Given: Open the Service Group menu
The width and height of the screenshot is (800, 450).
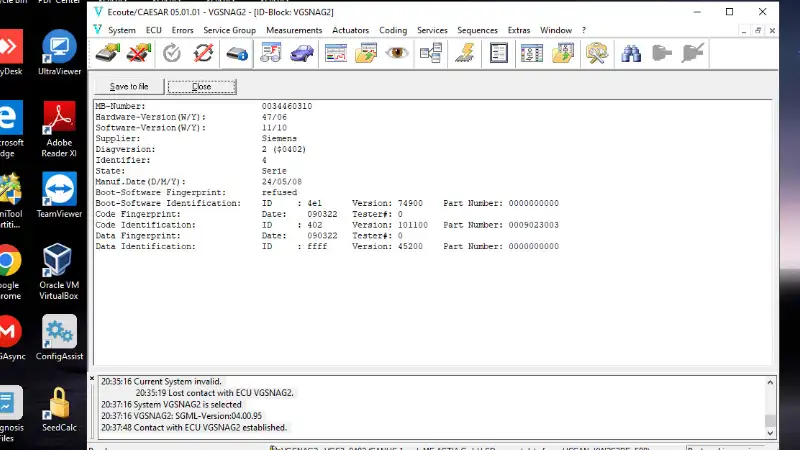Looking at the screenshot, I should (x=230, y=31).
